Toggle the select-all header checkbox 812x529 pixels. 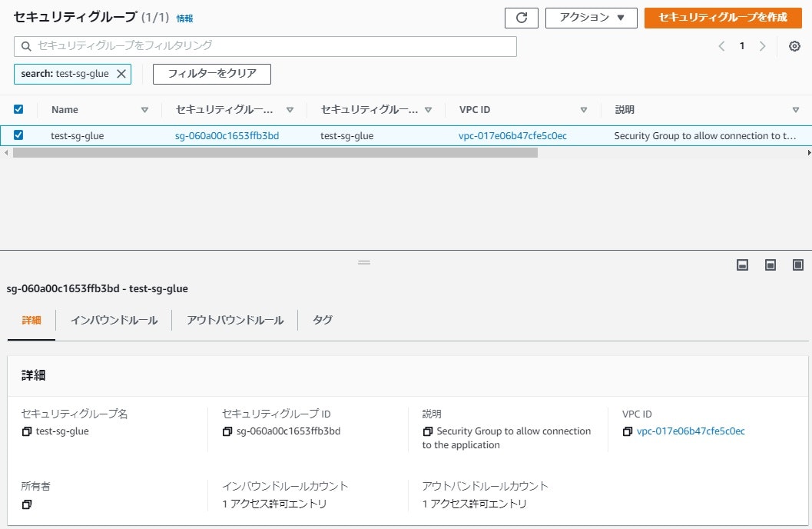[18, 109]
